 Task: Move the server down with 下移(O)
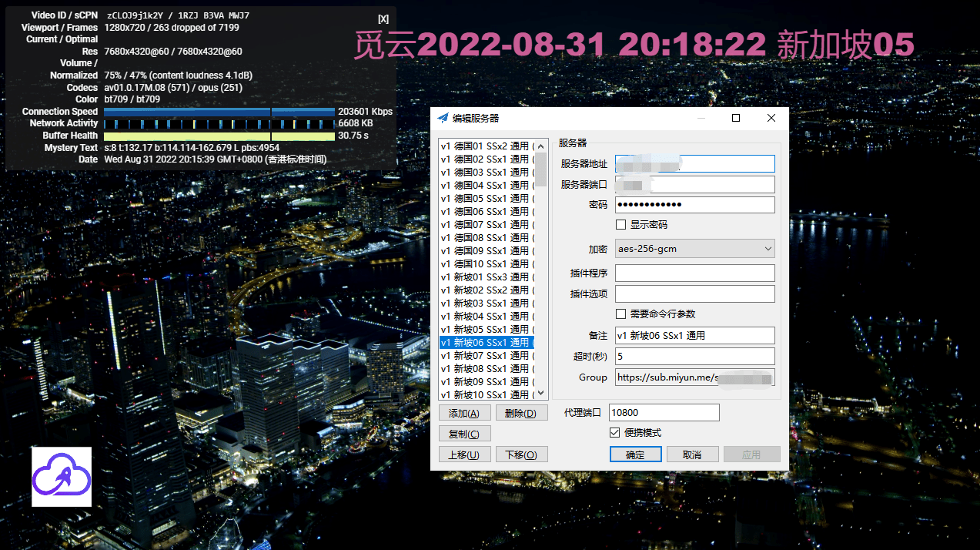point(521,454)
